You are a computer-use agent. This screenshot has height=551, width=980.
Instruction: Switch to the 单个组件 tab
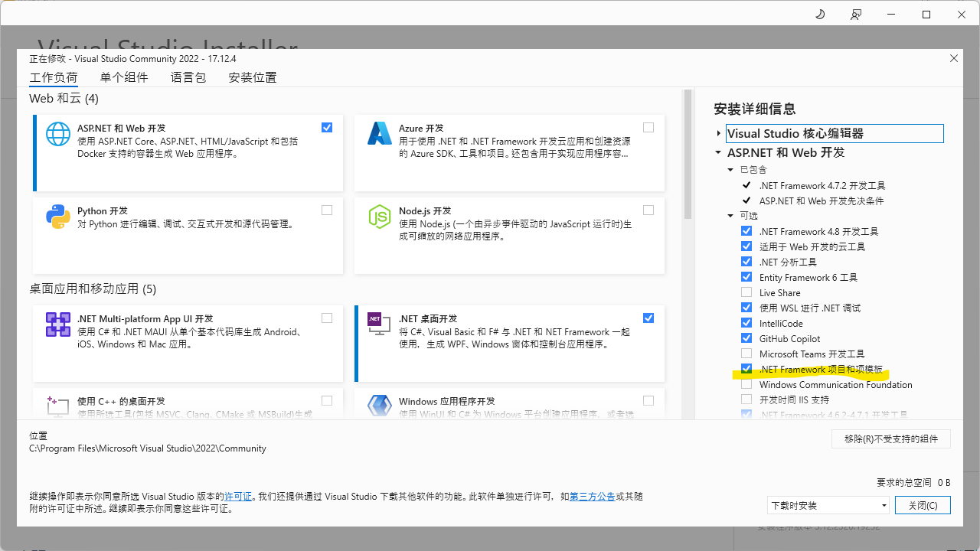124,77
